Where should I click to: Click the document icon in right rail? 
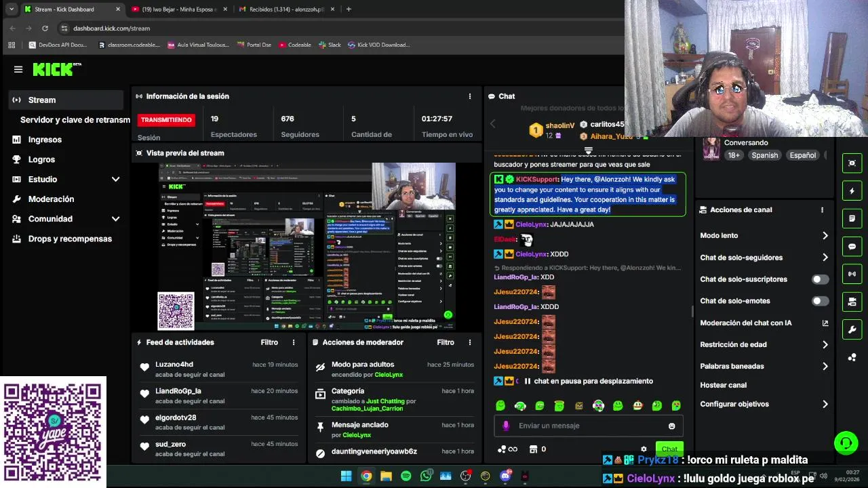(x=852, y=219)
